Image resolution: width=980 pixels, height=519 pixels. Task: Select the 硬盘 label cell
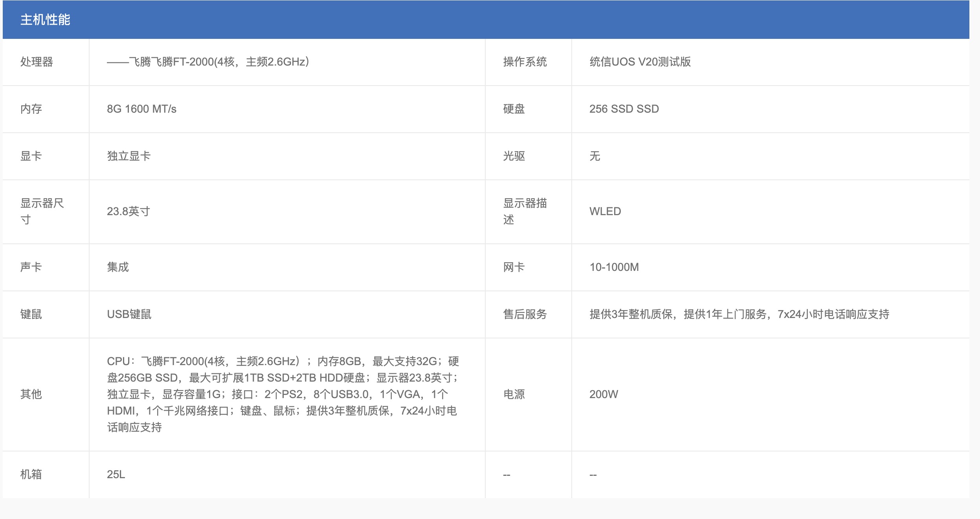[513, 109]
